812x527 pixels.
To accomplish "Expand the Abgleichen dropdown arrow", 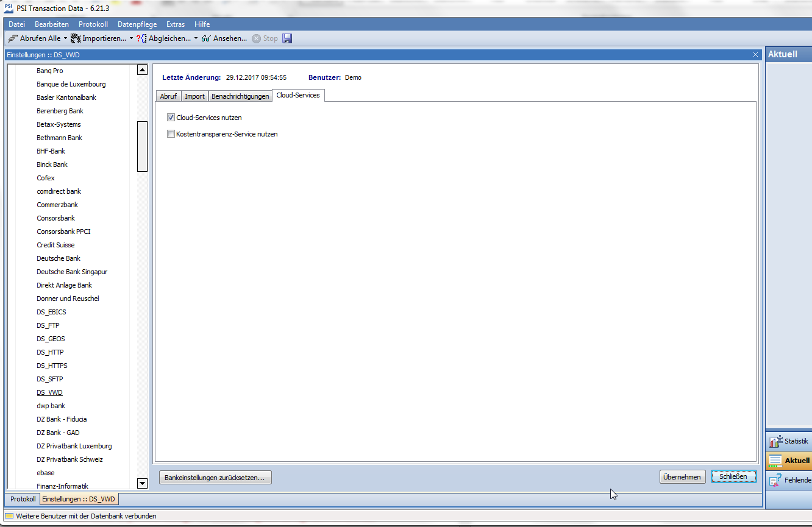I will point(196,38).
